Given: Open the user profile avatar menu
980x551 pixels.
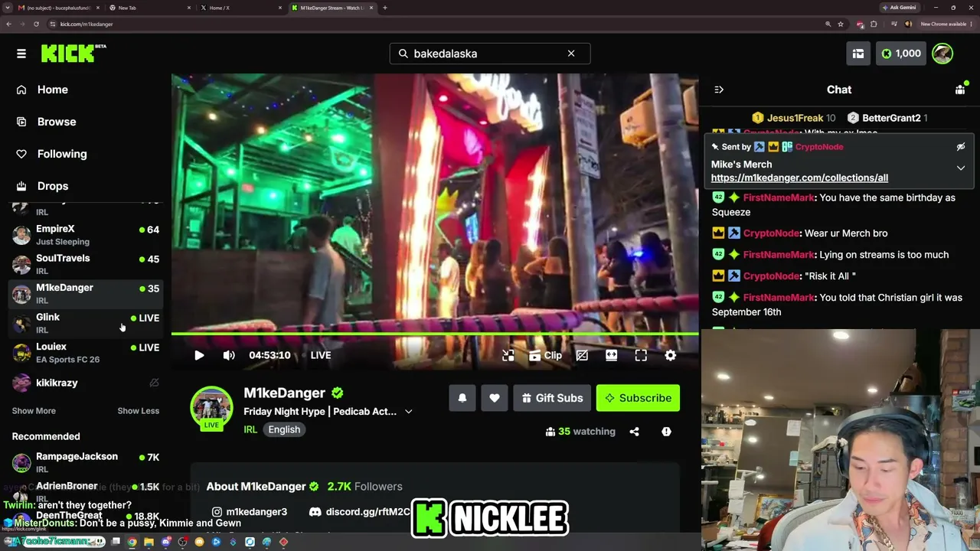Looking at the screenshot, I should point(942,54).
